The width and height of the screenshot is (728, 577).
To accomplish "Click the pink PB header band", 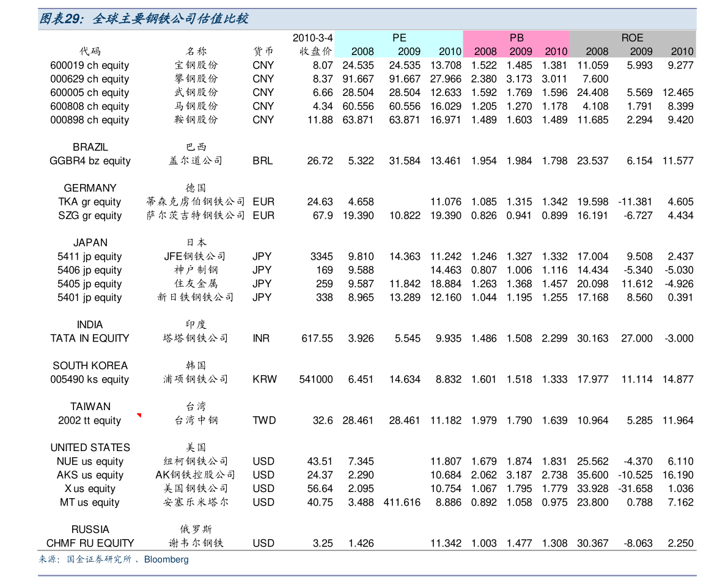I will 517,38.
